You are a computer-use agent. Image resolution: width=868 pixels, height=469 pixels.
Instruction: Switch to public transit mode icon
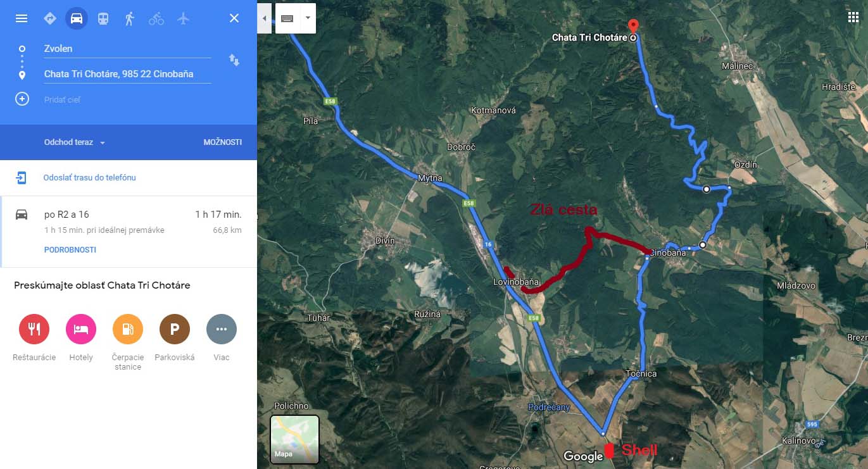[x=103, y=18]
